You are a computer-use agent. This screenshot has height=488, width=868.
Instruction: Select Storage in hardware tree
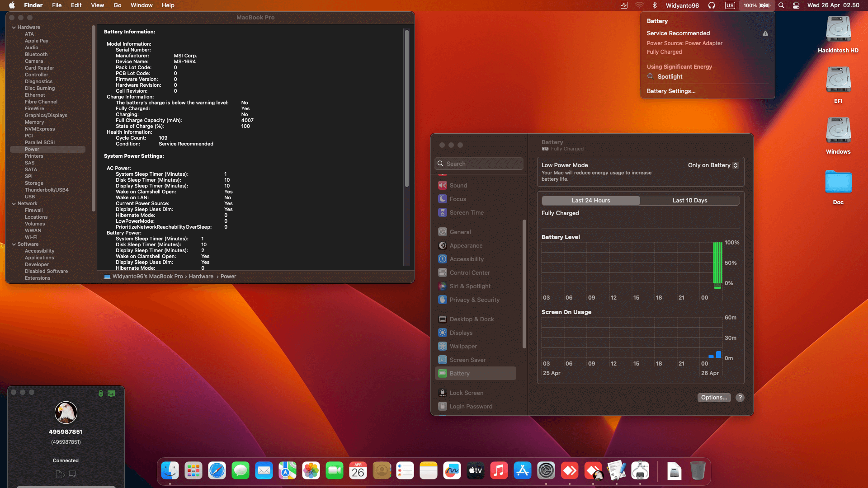[x=34, y=183]
